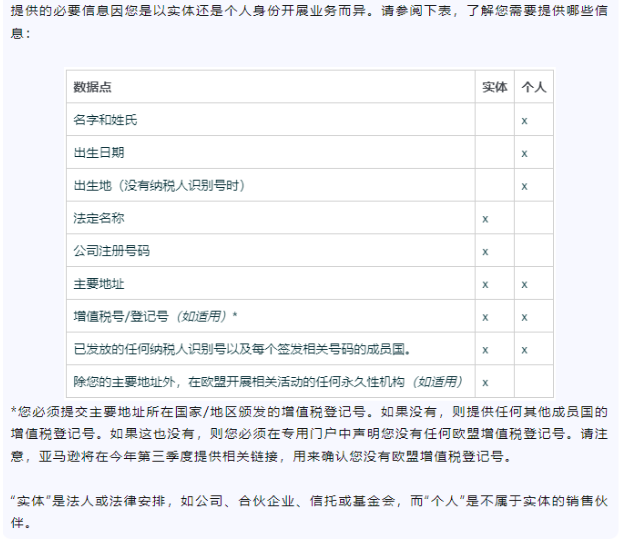Select the '出生日期' row label
The width and height of the screenshot is (619, 543).
(x=99, y=153)
